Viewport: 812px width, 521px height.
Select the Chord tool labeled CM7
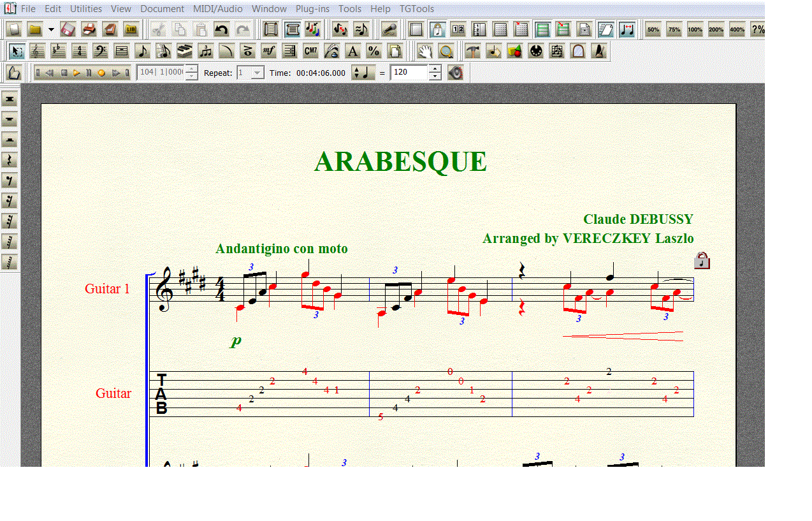point(311,51)
